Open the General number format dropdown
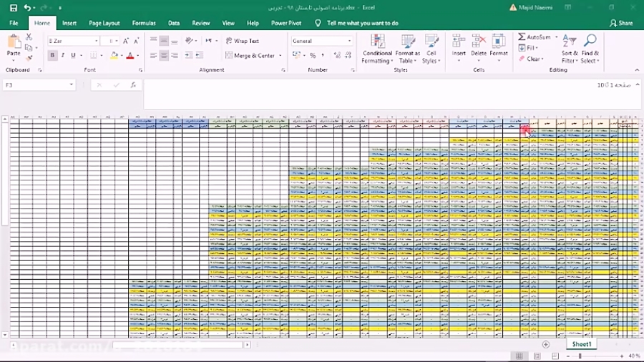Screen dimensions: 644x362 tap(349, 41)
